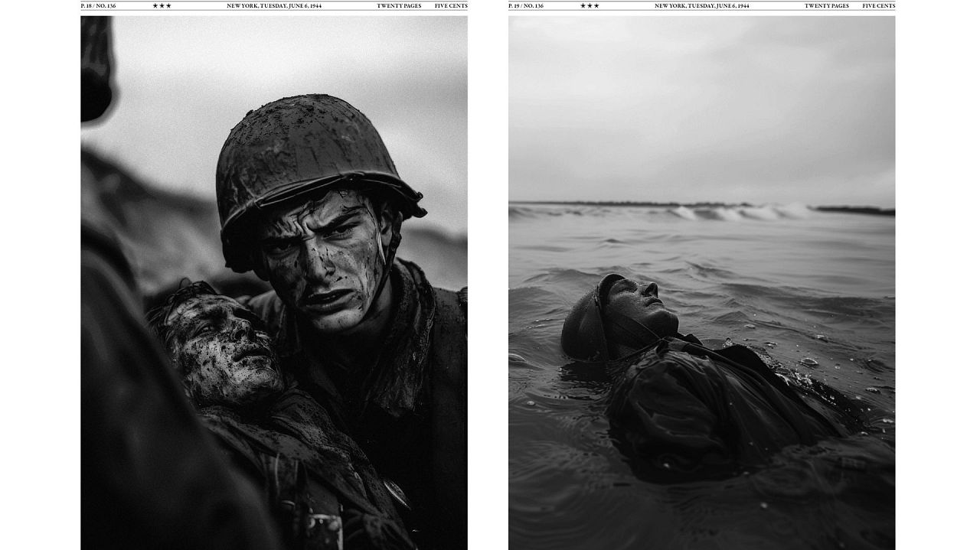980x550 pixels.
Task: Click the overcast sky in right photo
Action: coord(701,107)
